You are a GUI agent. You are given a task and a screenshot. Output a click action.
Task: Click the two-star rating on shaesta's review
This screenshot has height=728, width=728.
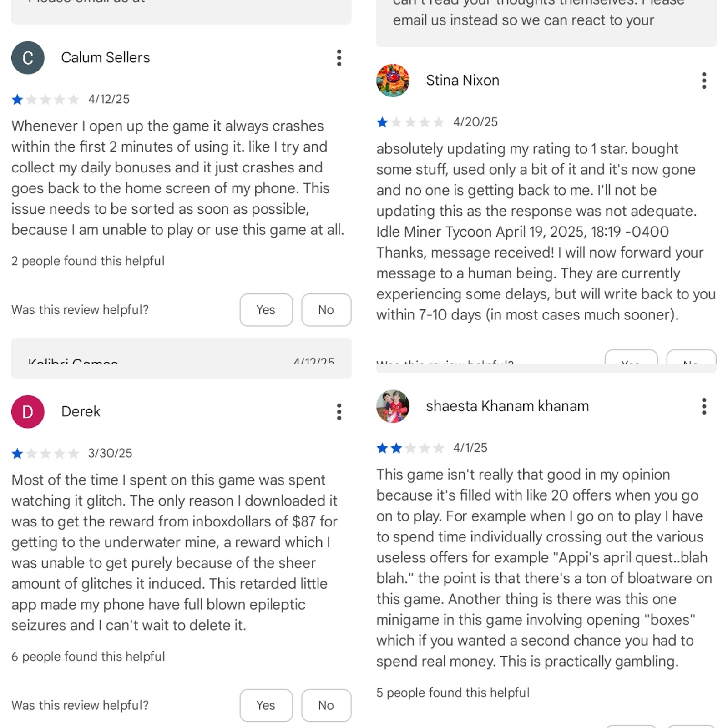[410, 448]
